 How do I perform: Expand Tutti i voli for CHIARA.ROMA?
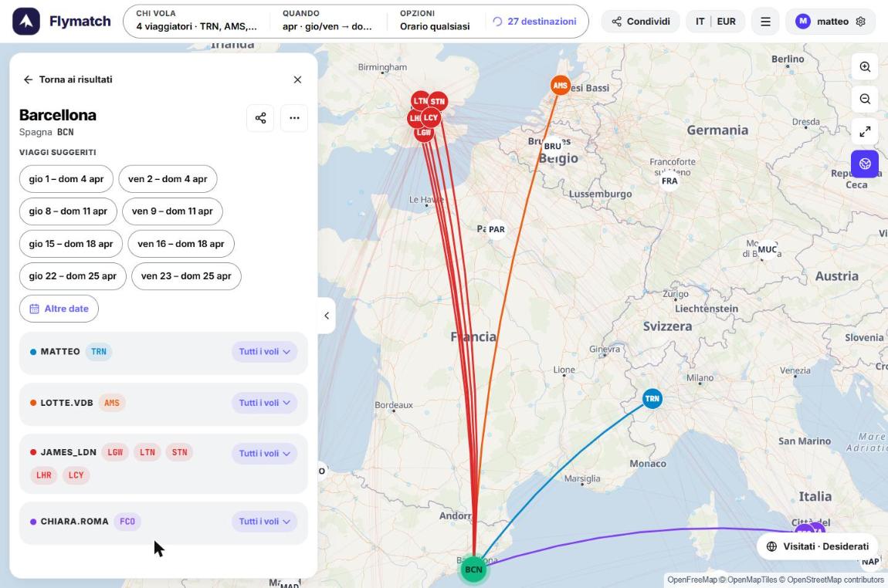point(265,521)
